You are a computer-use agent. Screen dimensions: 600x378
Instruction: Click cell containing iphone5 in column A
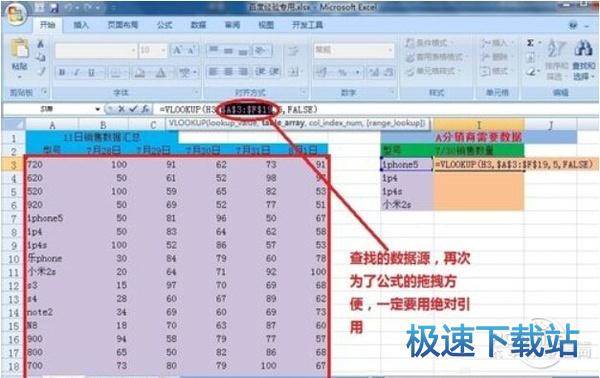(52, 218)
